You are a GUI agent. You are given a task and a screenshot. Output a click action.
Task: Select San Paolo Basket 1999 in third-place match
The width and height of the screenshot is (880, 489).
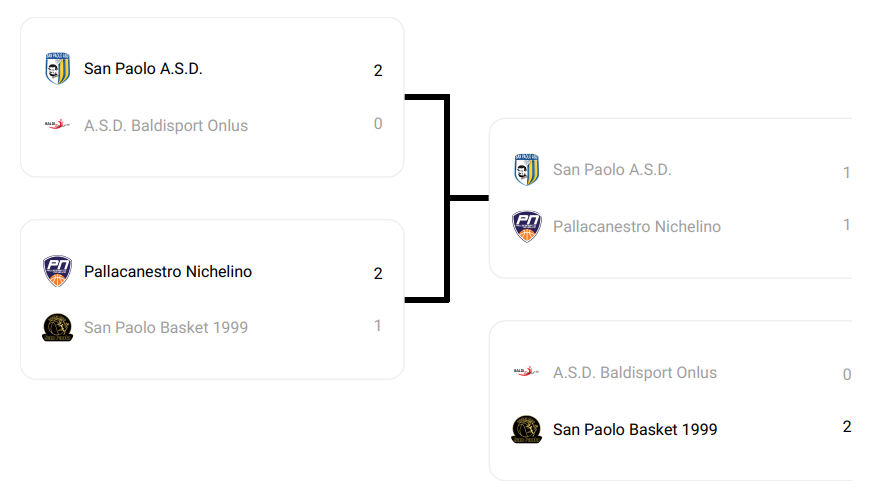pyautogui.click(x=635, y=429)
